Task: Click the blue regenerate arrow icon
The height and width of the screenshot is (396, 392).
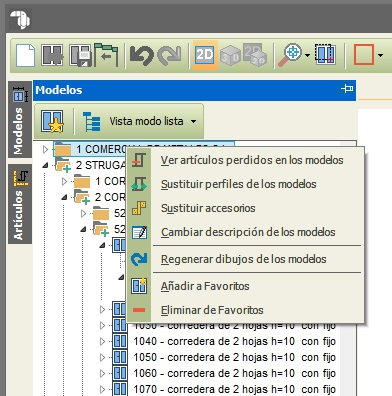Action: pyautogui.click(x=139, y=259)
